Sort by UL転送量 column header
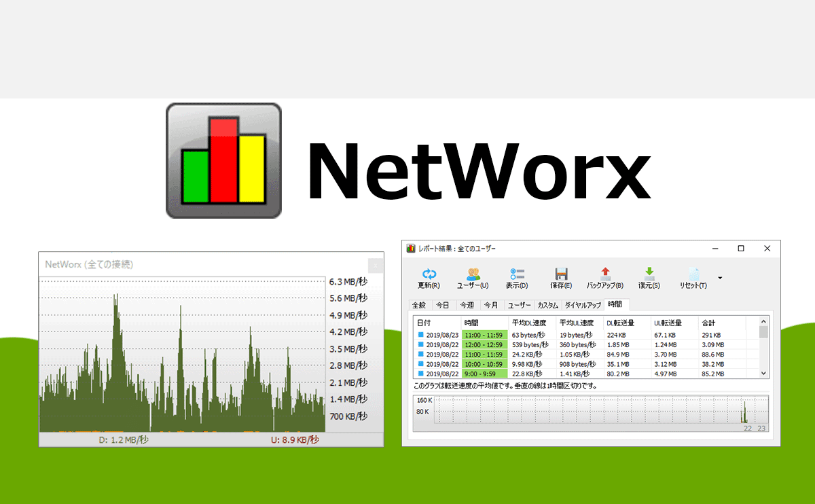The image size is (815, 504). click(674, 323)
